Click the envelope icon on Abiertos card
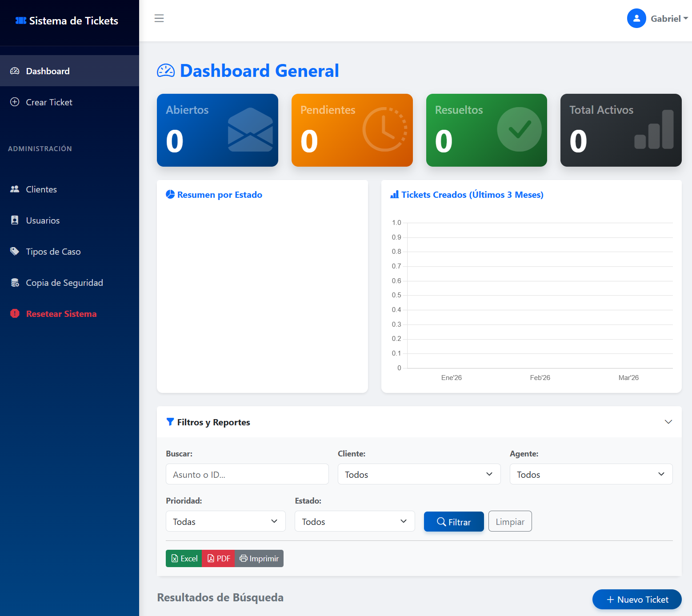The height and width of the screenshot is (616, 692). click(250, 130)
